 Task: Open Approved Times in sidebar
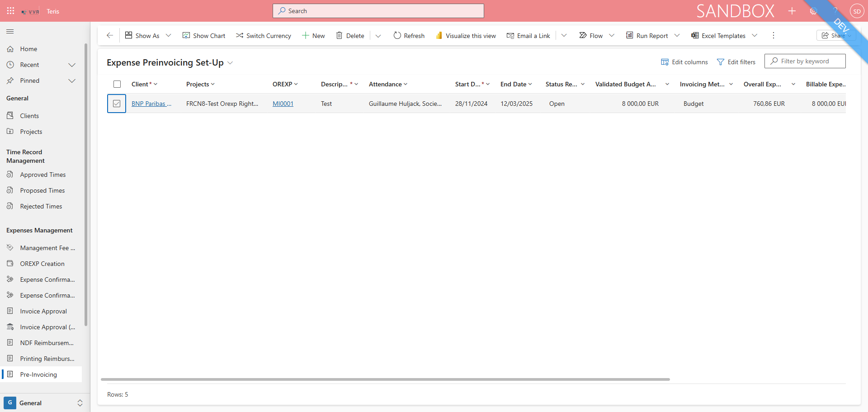(41, 175)
